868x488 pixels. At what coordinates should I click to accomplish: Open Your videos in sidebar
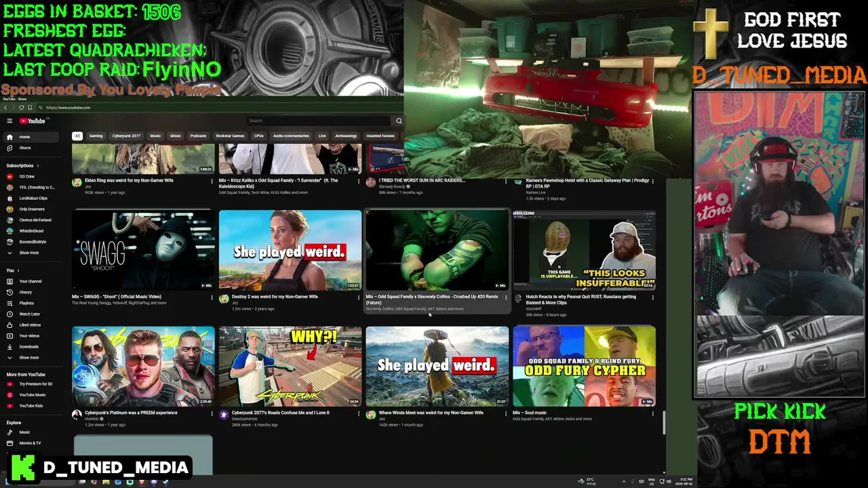[x=31, y=335]
